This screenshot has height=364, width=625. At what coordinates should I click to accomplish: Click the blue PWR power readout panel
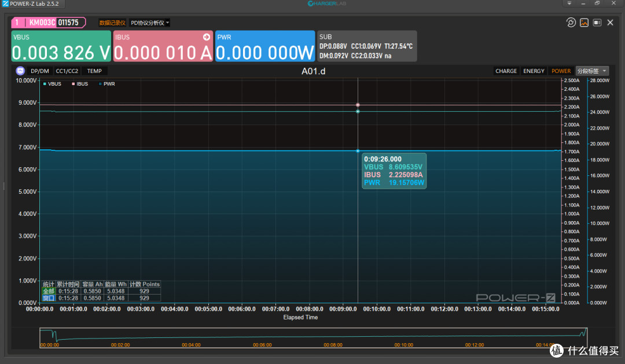265,46
